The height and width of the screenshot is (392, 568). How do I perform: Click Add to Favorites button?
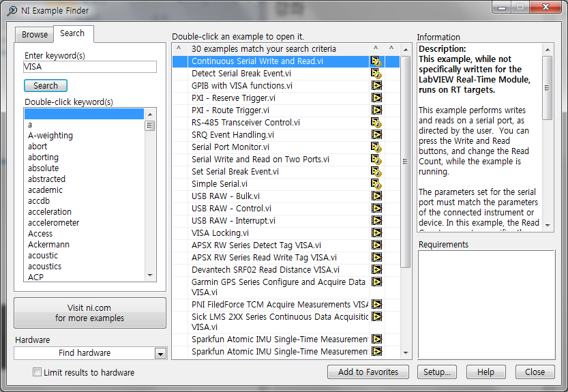point(368,372)
